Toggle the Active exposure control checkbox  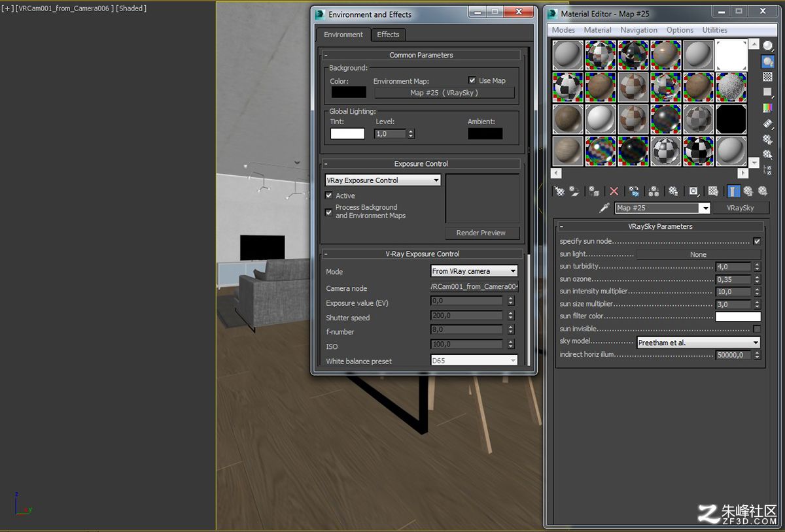(x=329, y=195)
